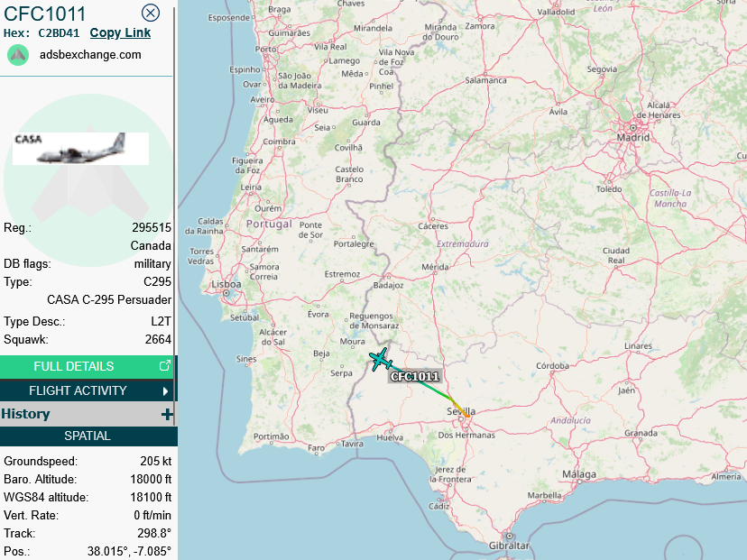
Task: Click Andalucía region label on map
Action: [x=570, y=420]
